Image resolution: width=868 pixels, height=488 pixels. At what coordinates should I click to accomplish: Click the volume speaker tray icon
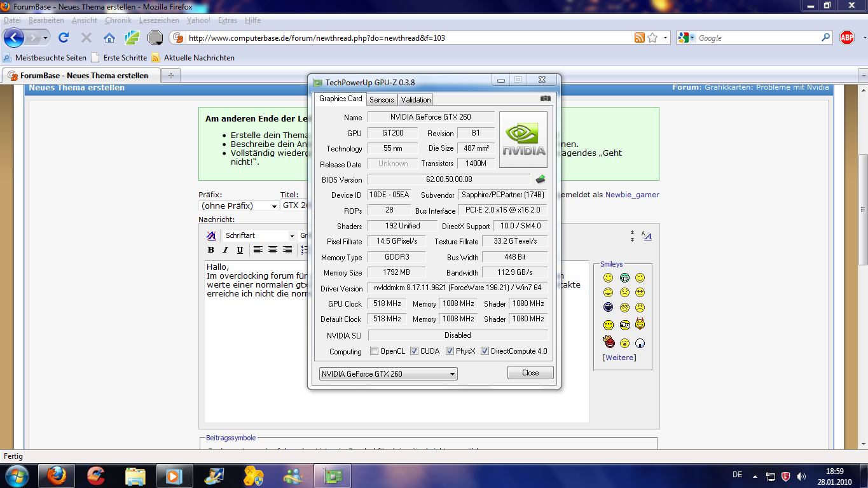click(802, 475)
